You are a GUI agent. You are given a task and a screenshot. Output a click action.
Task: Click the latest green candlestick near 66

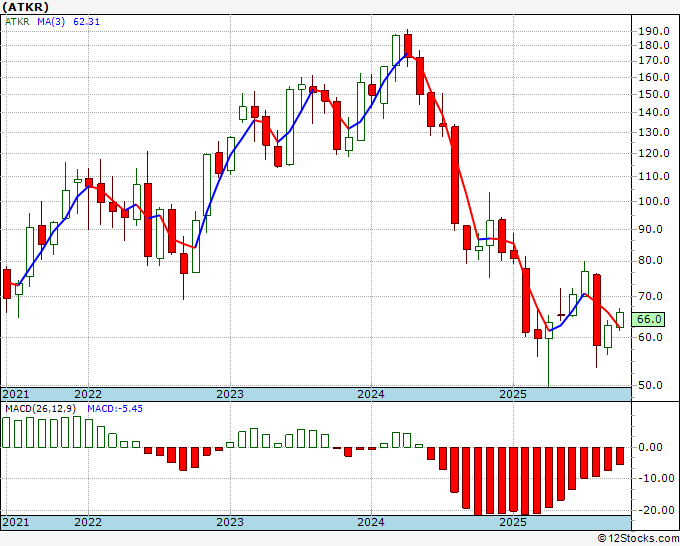[x=620, y=320]
